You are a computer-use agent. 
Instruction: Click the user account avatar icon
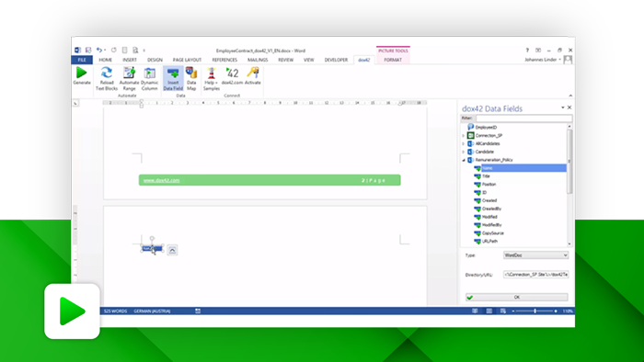tap(568, 60)
